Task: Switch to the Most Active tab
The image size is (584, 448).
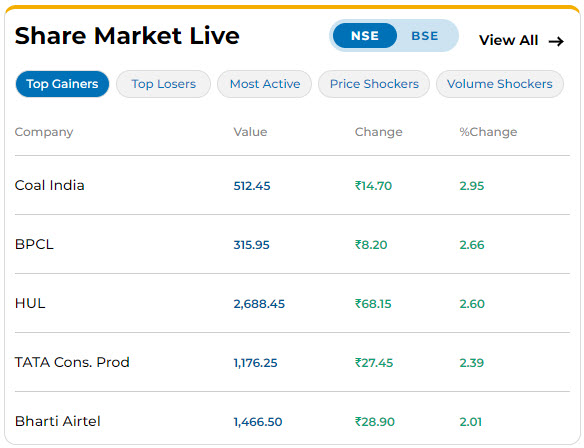Action: point(265,84)
